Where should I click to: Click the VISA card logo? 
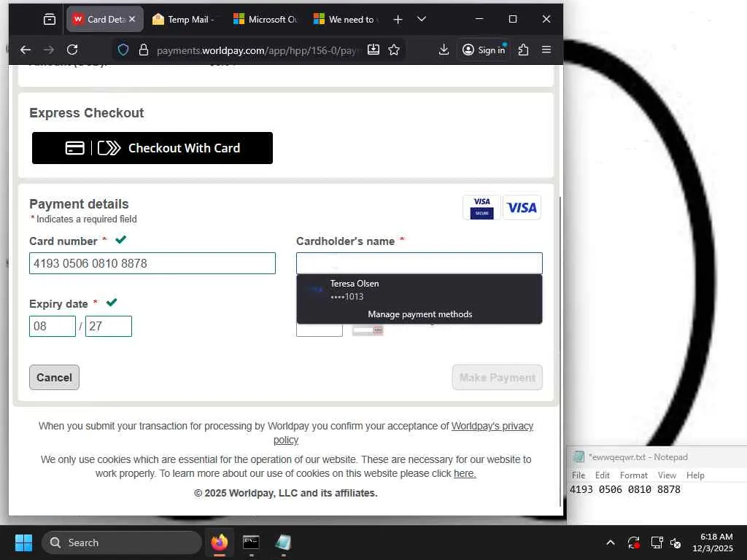(522, 208)
